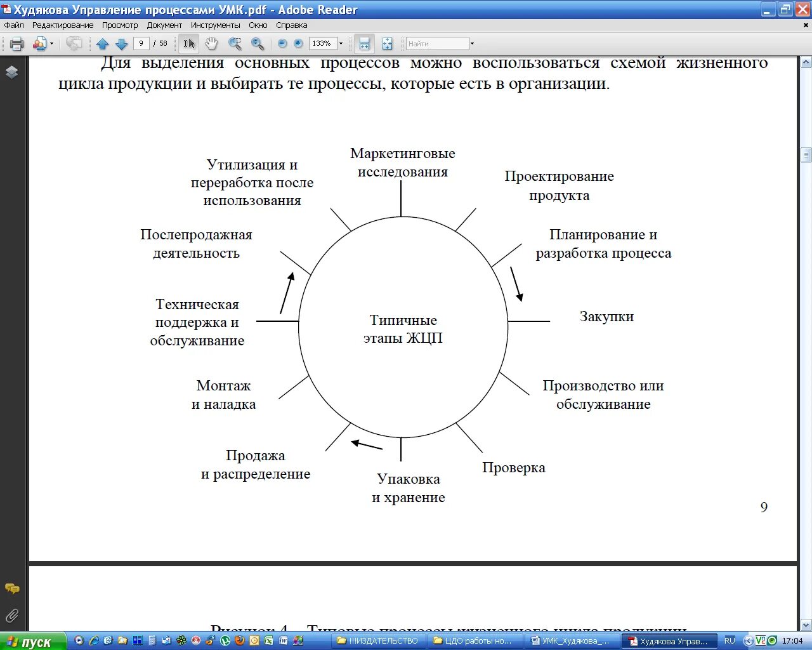
Task: Toggle Fit Width scrolling mode
Action: (364, 44)
